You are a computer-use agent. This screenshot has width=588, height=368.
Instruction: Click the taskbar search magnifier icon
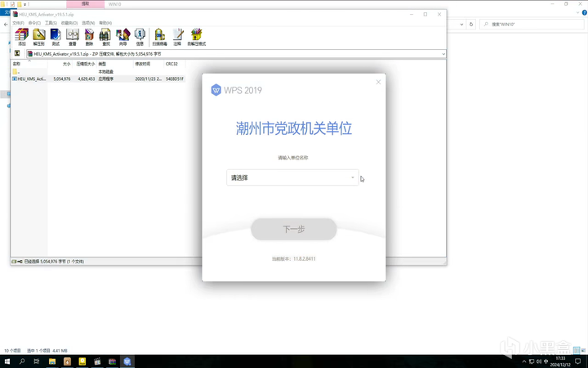coord(22,361)
